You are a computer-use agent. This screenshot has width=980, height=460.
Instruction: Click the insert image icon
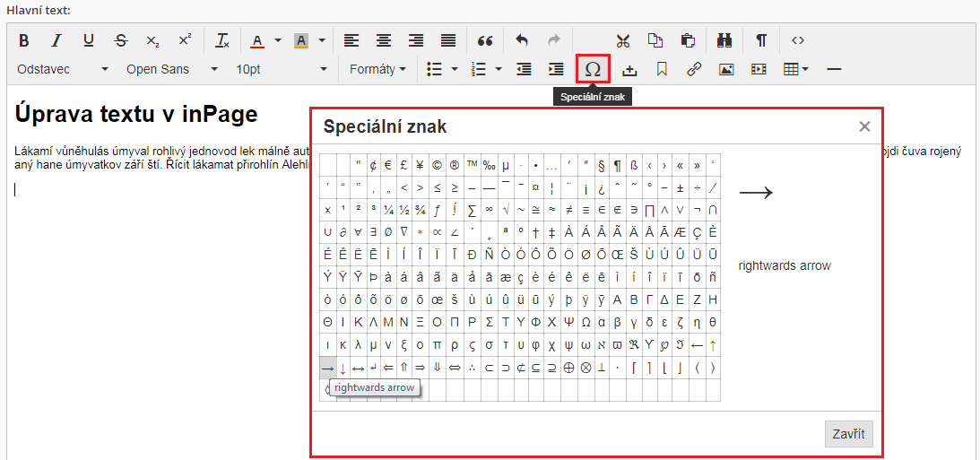(x=726, y=69)
